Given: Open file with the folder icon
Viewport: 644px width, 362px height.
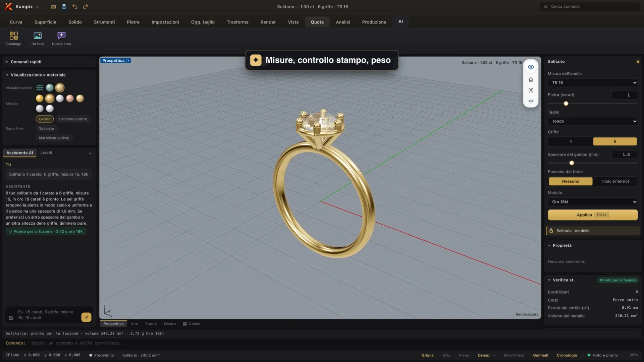Looking at the screenshot, I should (x=53, y=7).
